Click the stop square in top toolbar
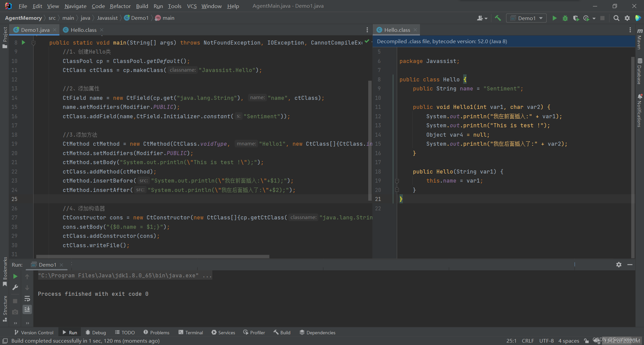 point(602,18)
